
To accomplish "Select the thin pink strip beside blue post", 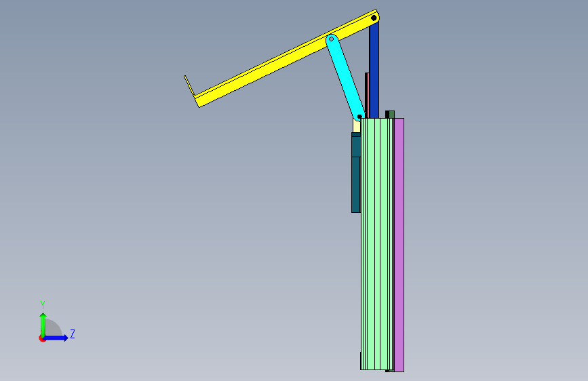I will point(367,96).
